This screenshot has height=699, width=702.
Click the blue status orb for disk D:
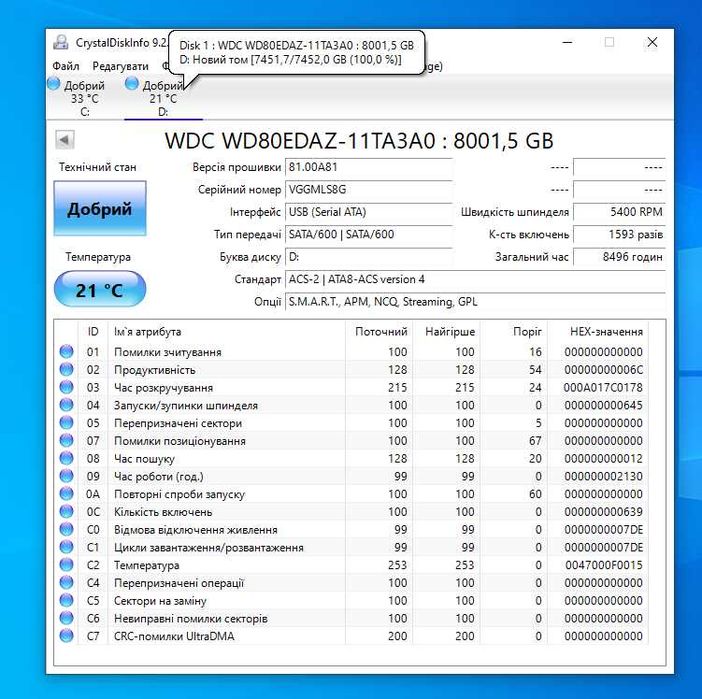pyautogui.click(x=132, y=83)
